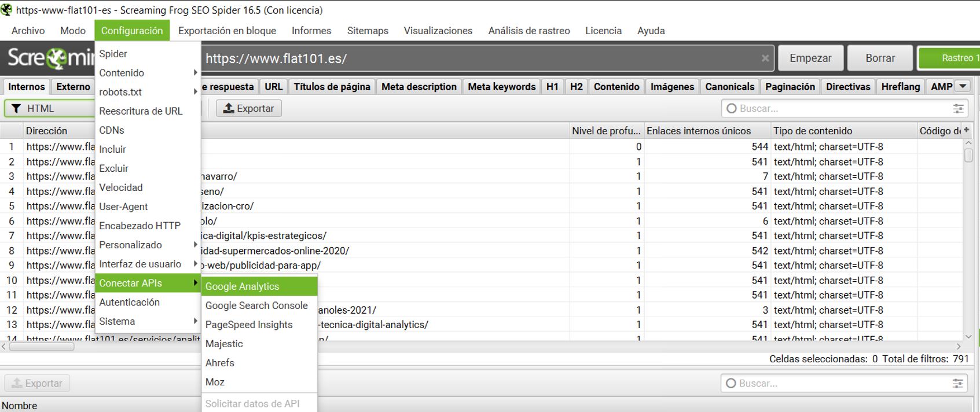Open search options icon in bottom Buscar field
Image resolution: width=980 pixels, height=412 pixels.
tap(958, 383)
